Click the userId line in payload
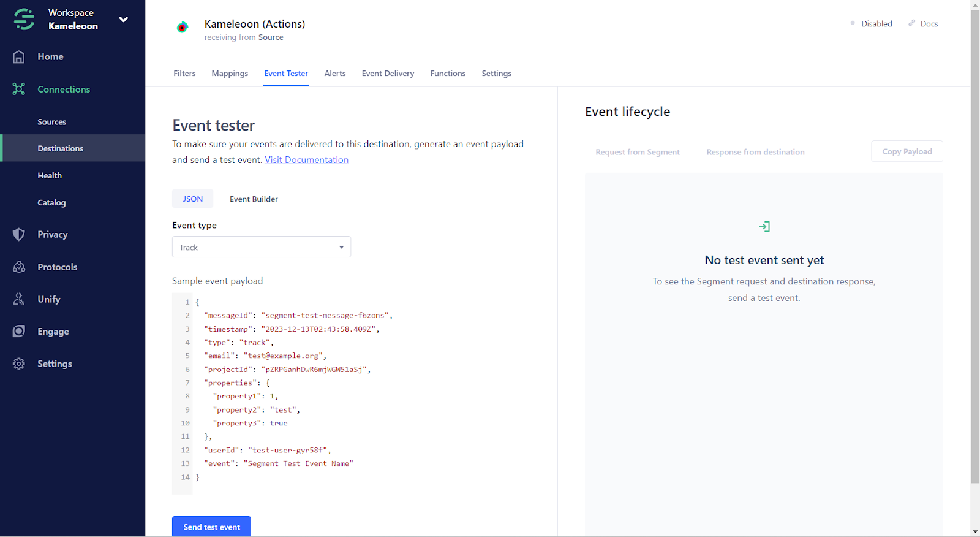This screenshot has height=537, width=980. pos(267,450)
